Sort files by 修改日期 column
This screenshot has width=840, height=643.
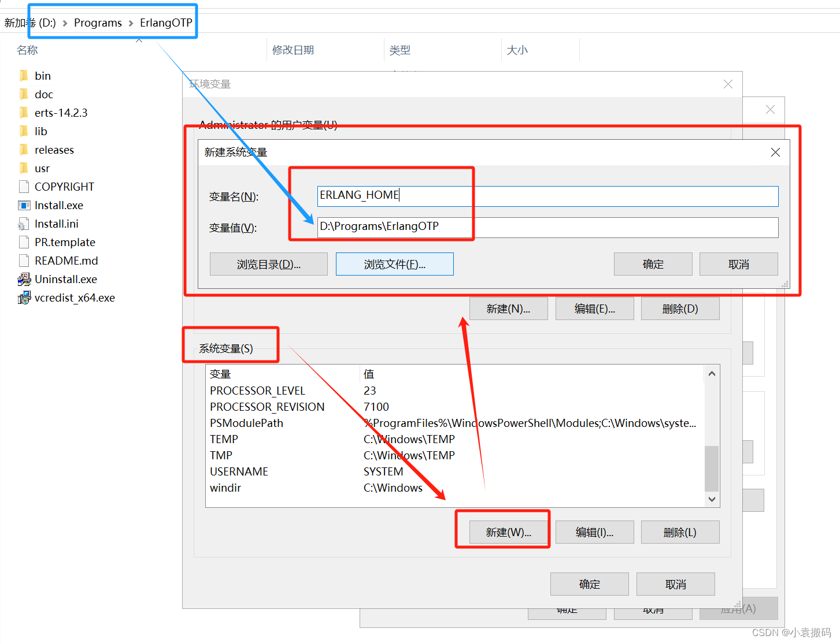pos(293,50)
